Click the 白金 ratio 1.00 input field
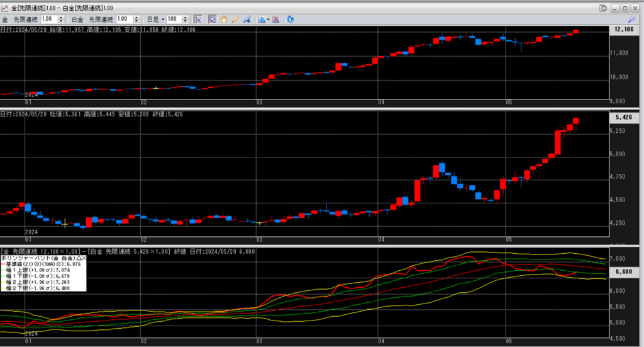 coord(124,20)
